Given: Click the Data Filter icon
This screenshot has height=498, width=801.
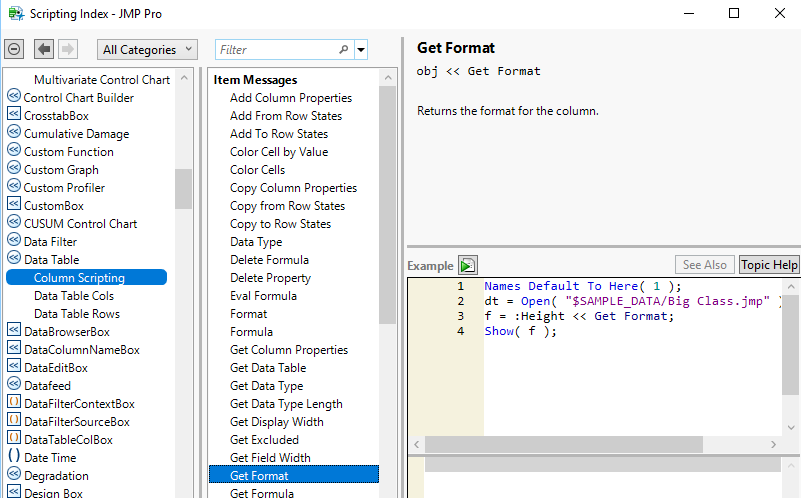Looking at the screenshot, I should tap(14, 240).
